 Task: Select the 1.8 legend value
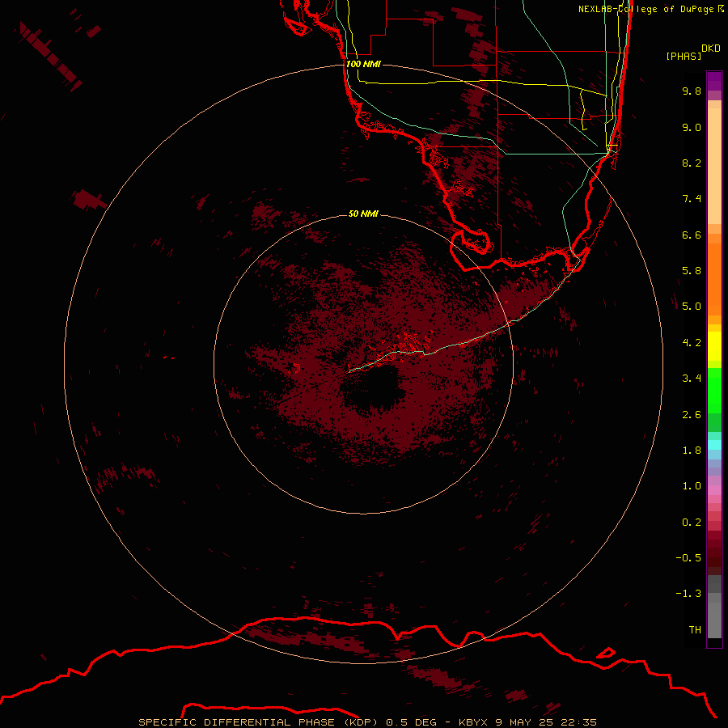tap(692, 451)
